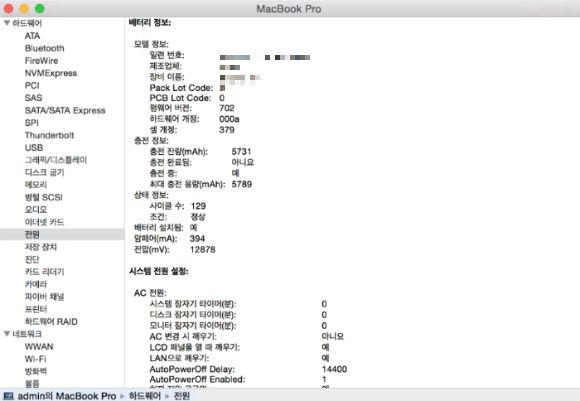Select 디스크 굽기 item
The image size is (580, 401).
pyautogui.click(x=44, y=172)
